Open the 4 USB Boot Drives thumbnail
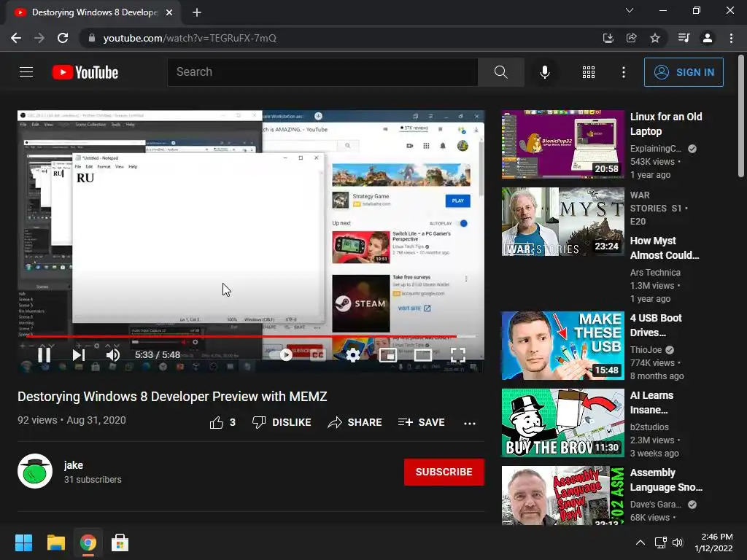Screen dimensions: 747x560 562,346
